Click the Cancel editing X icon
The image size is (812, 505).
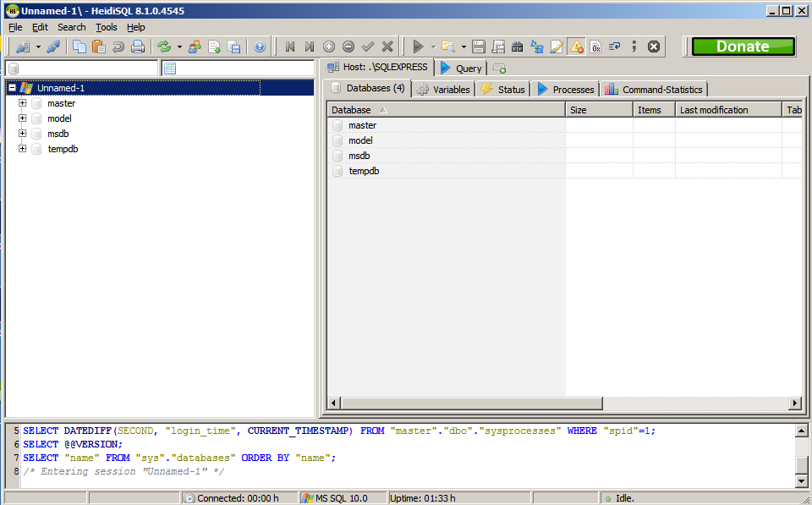(x=387, y=47)
